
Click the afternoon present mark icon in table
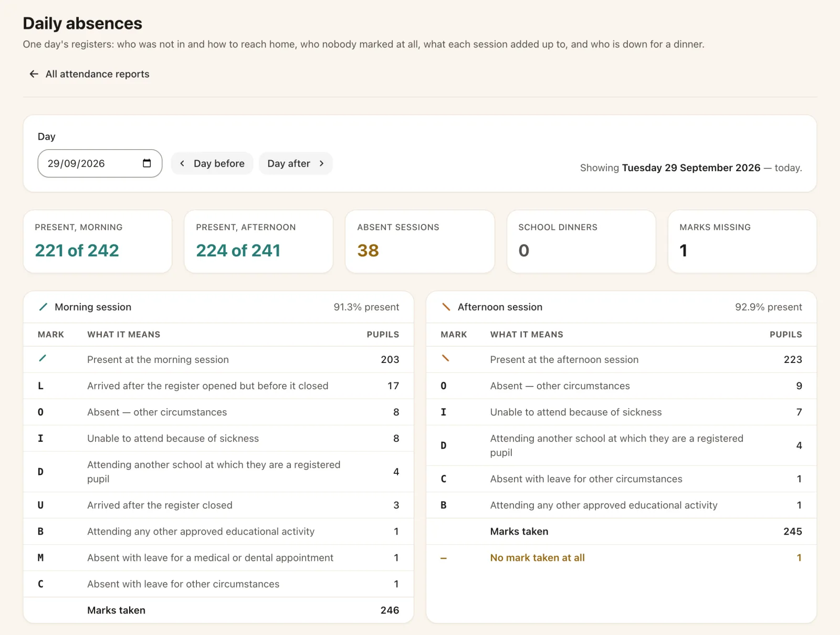click(x=445, y=358)
